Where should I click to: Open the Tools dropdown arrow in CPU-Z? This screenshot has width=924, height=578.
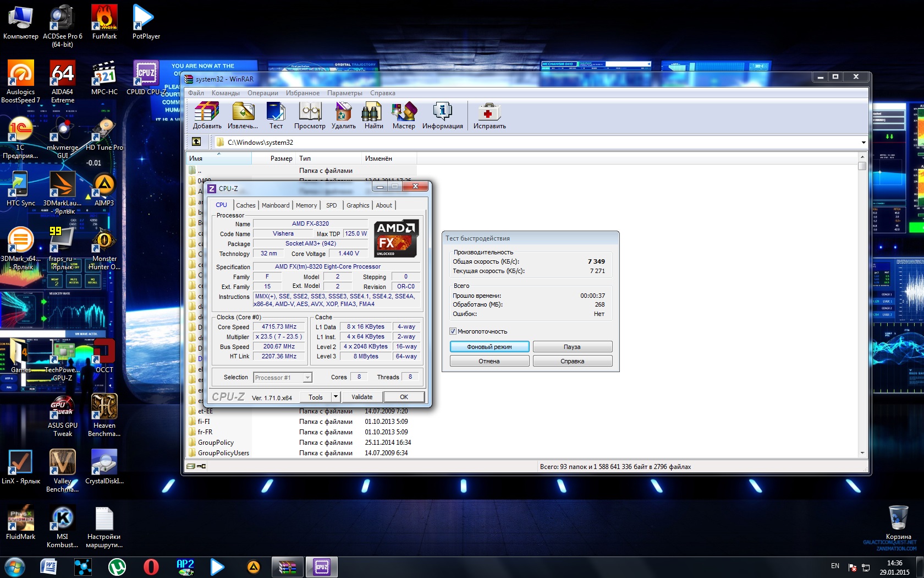[335, 397]
